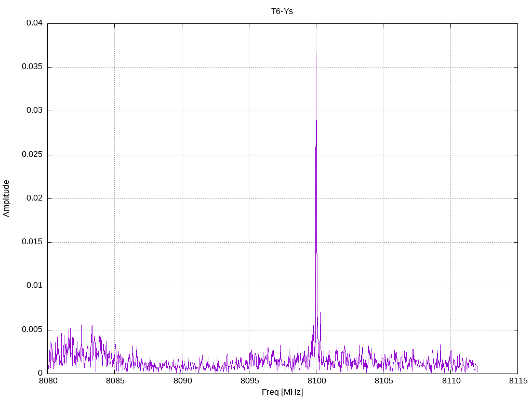Click the 0.03 y-axis tick label
The height and width of the screenshot is (399, 532).
click(34, 111)
